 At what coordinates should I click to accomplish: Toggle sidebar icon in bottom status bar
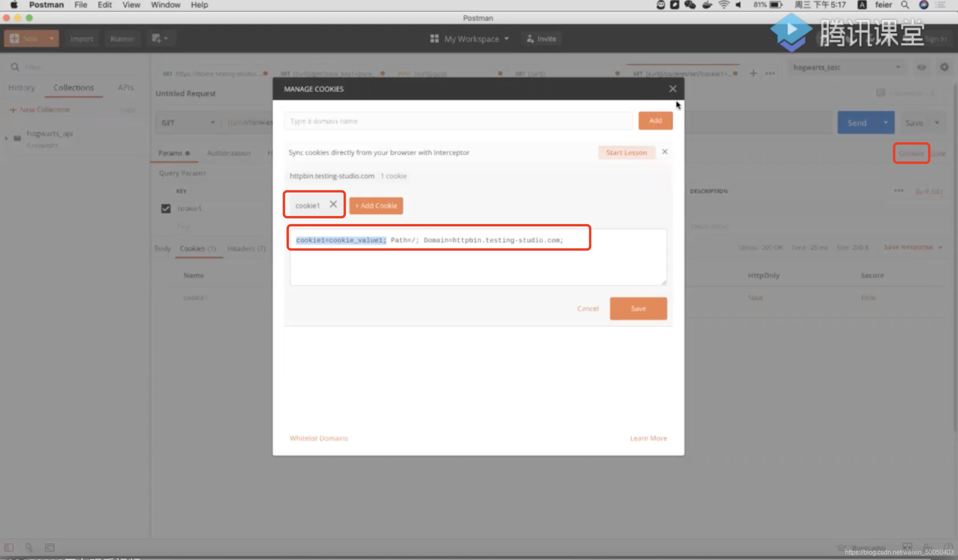pyautogui.click(x=9, y=547)
